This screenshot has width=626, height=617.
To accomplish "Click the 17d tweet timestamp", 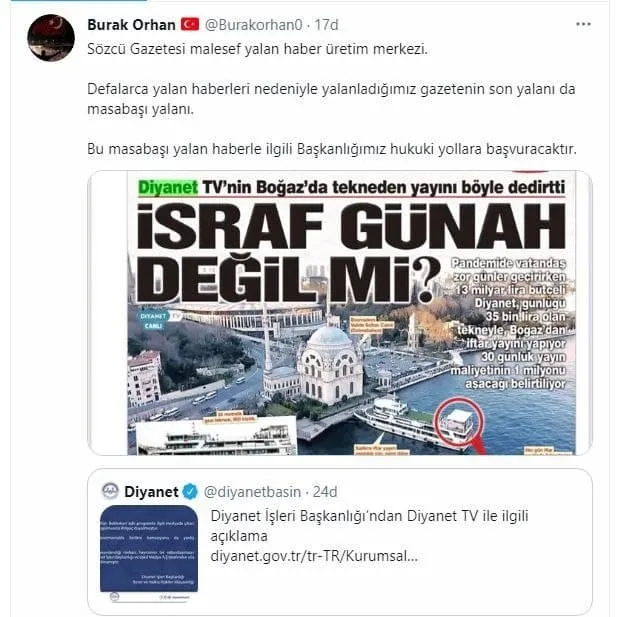I will point(326,25).
